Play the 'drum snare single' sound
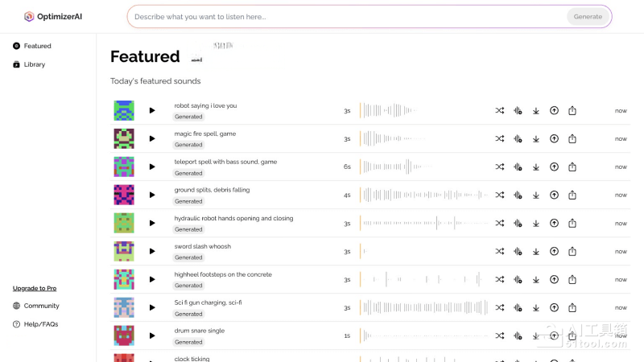This screenshot has height=362, width=644. 152,335
